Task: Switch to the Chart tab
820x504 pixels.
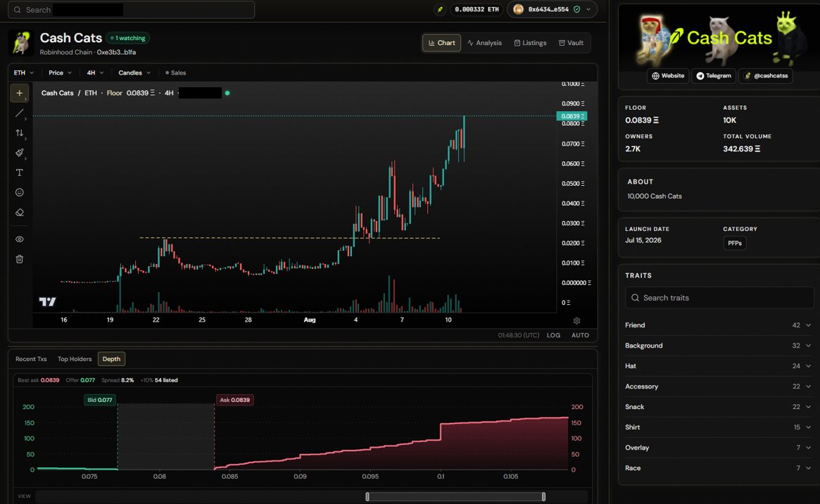Action: point(441,43)
